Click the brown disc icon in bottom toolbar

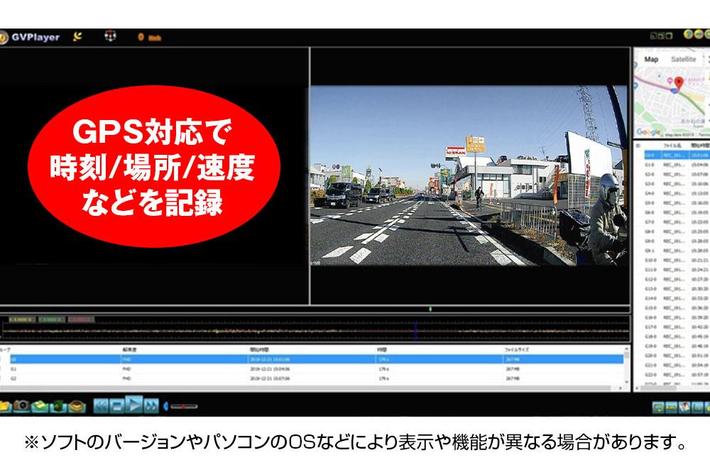[77, 407]
